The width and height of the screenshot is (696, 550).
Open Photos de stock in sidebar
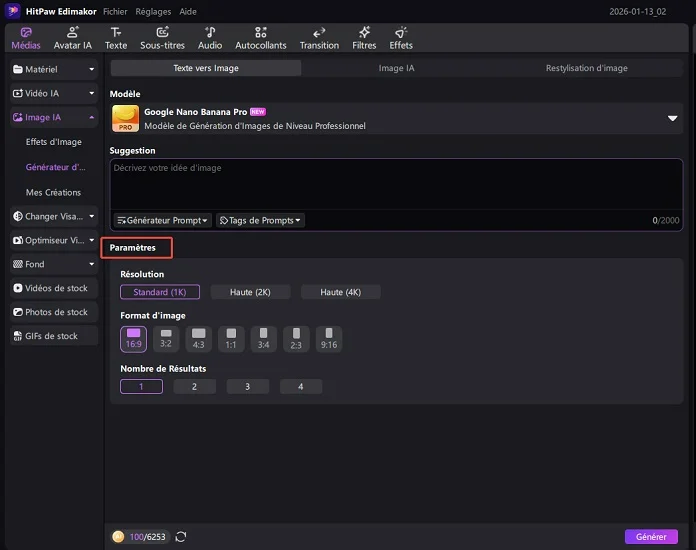pyautogui.click(x=55, y=312)
